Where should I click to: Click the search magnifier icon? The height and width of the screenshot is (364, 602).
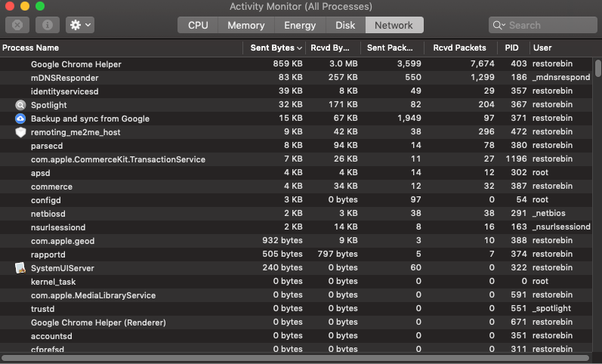pyautogui.click(x=499, y=26)
